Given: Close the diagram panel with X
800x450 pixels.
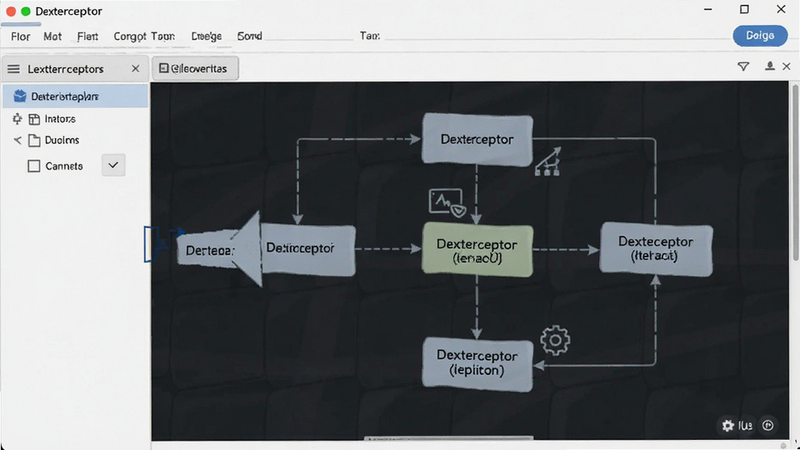Looking at the screenshot, I should pos(786,66).
